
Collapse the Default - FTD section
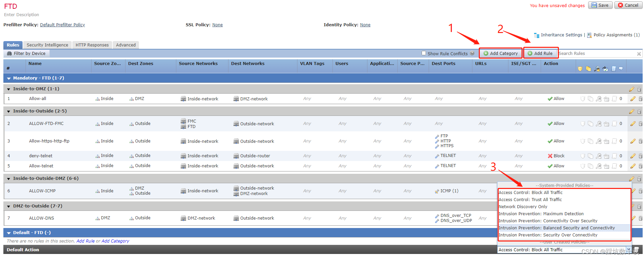[x=9, y=233]
